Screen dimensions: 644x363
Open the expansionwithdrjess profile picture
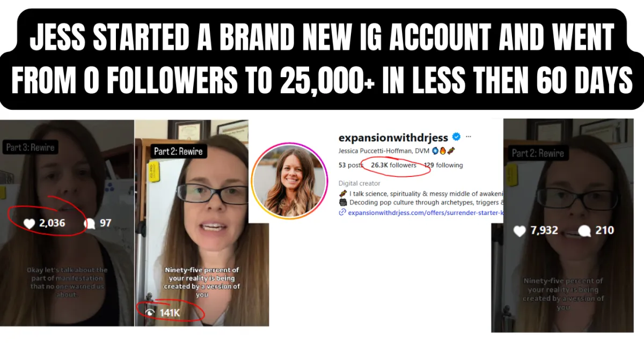click(290, 181)
